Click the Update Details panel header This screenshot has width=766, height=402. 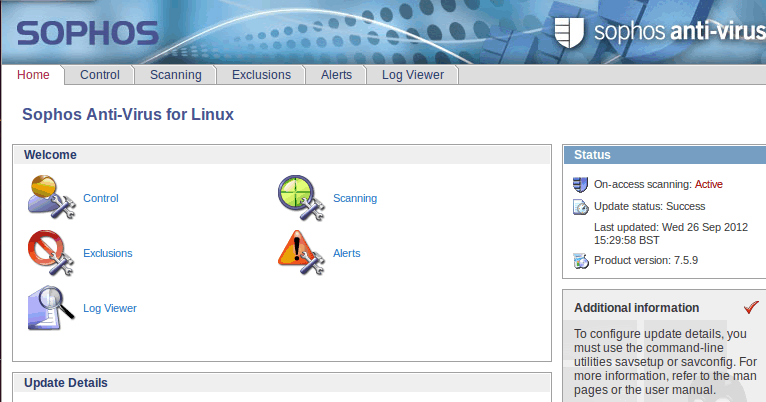coord(282,383)
